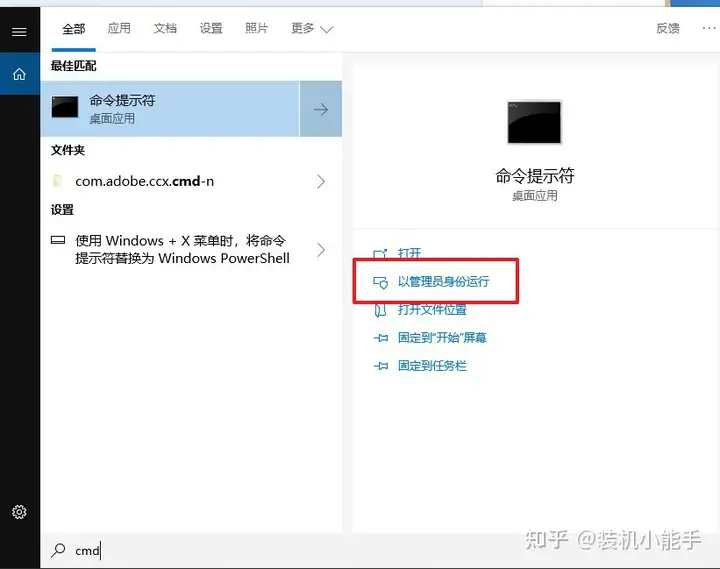This screenshot has width=720, height=569.
Task: Click the 命令提示符 icon in best match
Action: [65, 107]
